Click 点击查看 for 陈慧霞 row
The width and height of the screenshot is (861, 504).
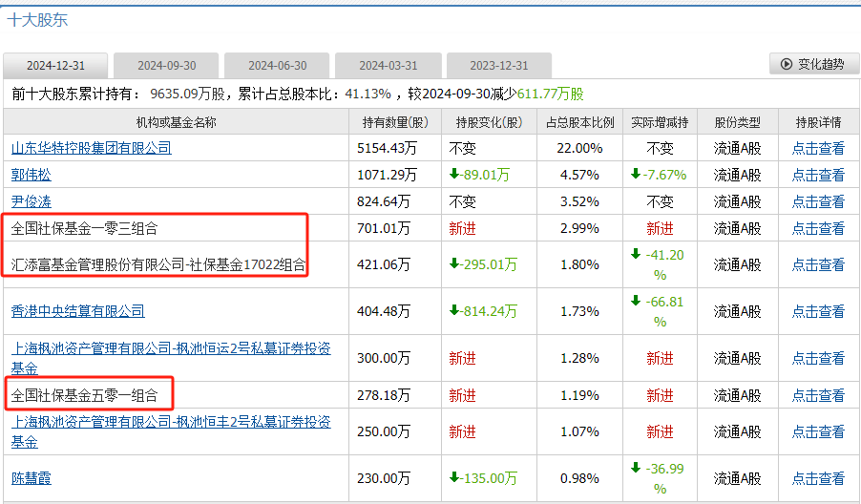tap(818, 478)
